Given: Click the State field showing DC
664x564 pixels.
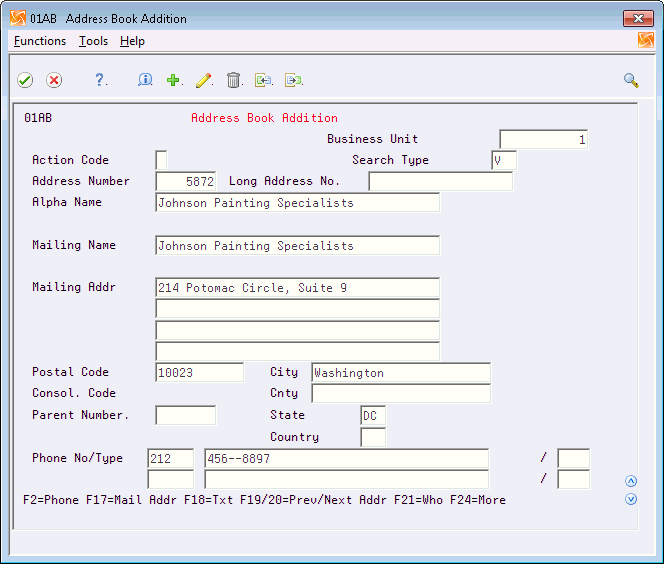Looking at the screenshot, I should tap(373, 415).
